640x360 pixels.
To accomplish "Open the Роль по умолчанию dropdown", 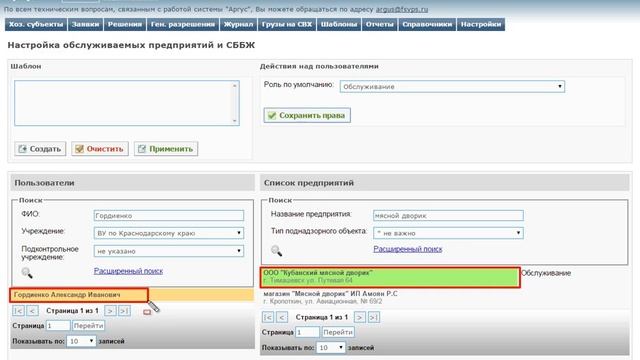I will (452, 87).
